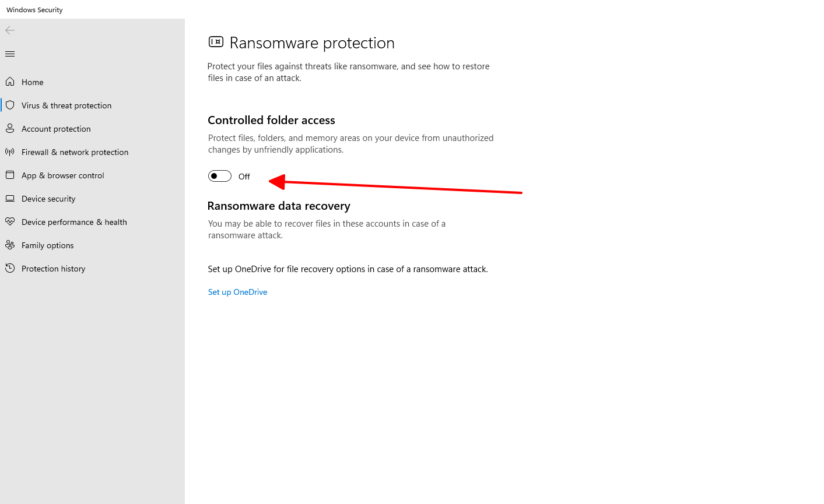The width and height of the screenshot is (824, 504).
Task: Open the Set up OneDrive link
Action: pyautogui.click(x=237, y=292)
